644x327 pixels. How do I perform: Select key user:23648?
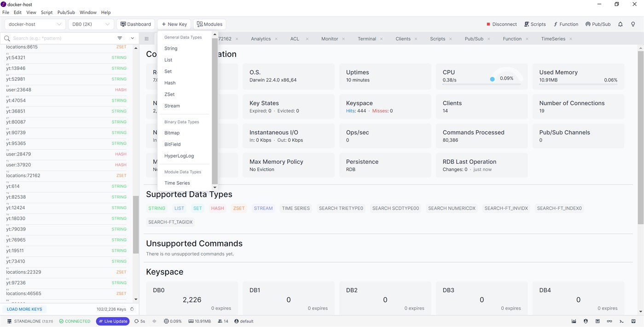pyautogui.click(x=67, y=90)
